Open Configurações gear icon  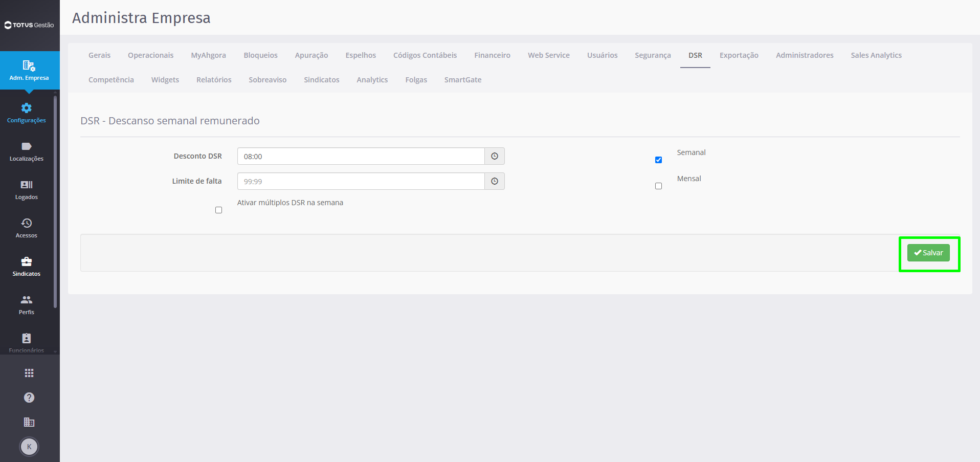(x=27, y=108)
